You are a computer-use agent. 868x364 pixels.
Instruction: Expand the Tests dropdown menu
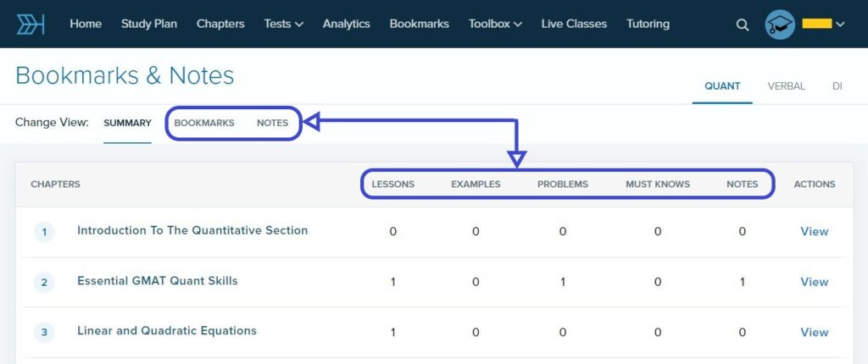click(283, 24)
